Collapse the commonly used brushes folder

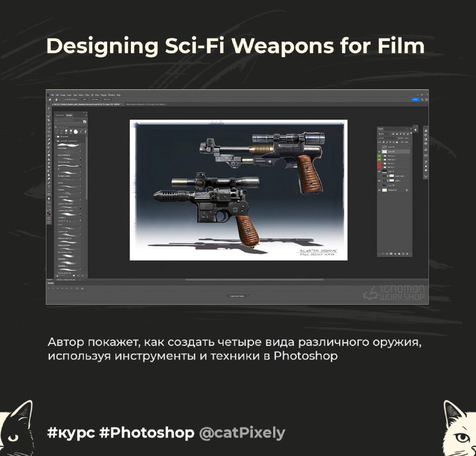point(55,141)
